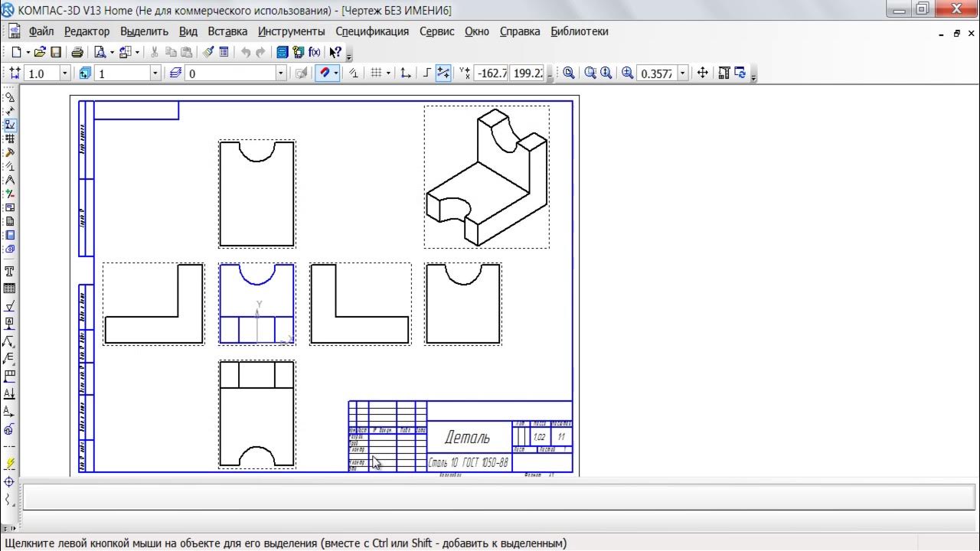This screenshot has height=551, width=980.
Task: Click the X coordinate field -162.7
Action: [x=491, y=73]
